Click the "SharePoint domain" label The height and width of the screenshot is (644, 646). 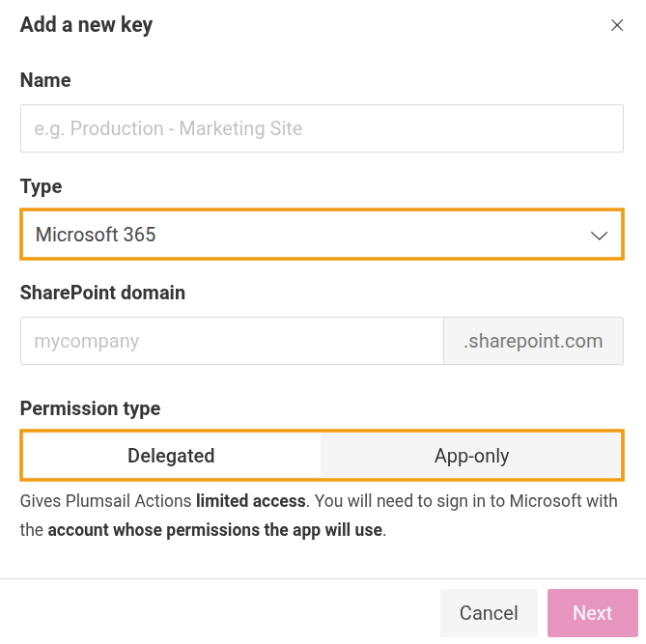(102, 293)
